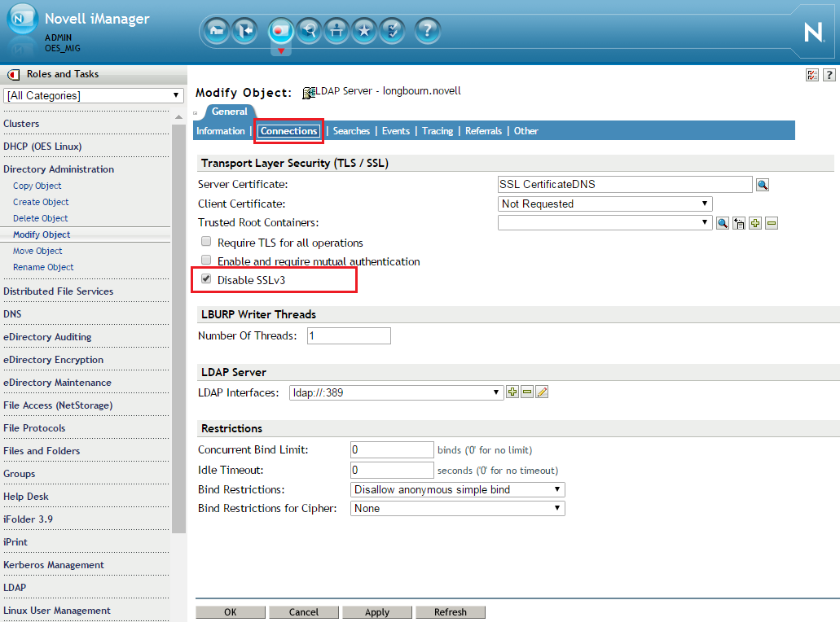This screenshot has height=622, width=840.
Task: Expand the Kerberos Management category
Action: coord(54,565)
